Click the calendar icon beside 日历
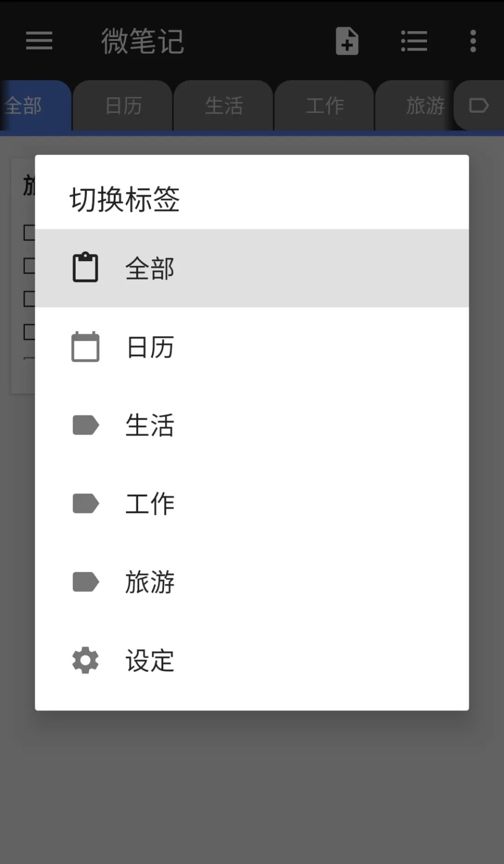Image resolution: width=504 pixels, height=864 pixels. point(85,346)
